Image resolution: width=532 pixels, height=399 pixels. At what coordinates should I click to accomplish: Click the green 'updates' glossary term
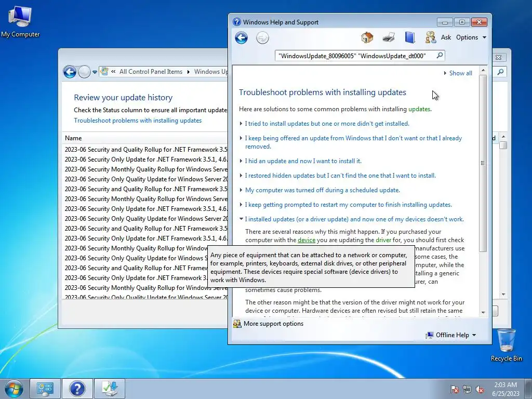coord(419,109)
